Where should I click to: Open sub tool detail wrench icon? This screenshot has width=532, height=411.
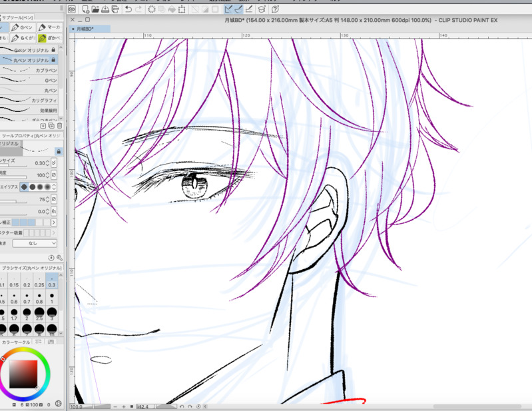pos(59,258)
